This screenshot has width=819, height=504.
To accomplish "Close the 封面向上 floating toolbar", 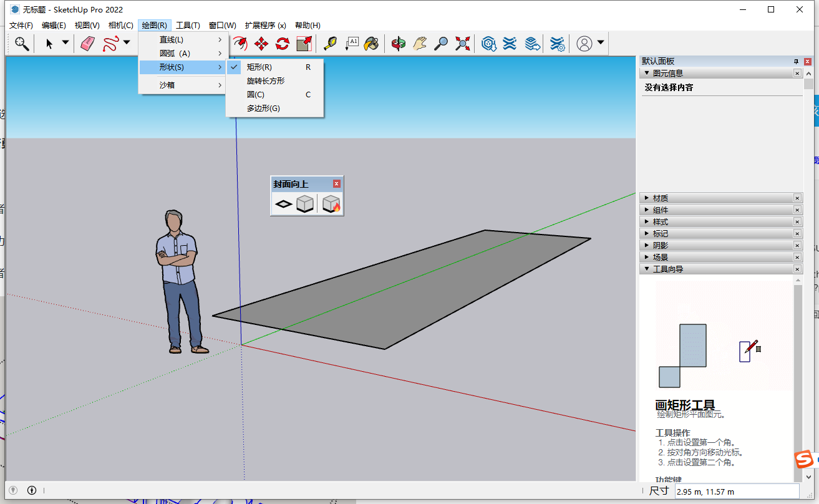I will [x=337, y=184].
